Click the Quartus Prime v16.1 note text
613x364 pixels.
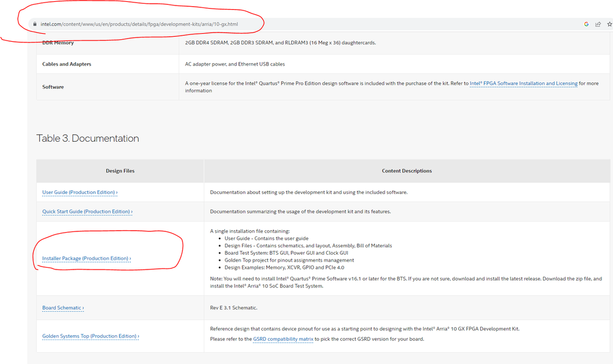[x=406, y=282]
